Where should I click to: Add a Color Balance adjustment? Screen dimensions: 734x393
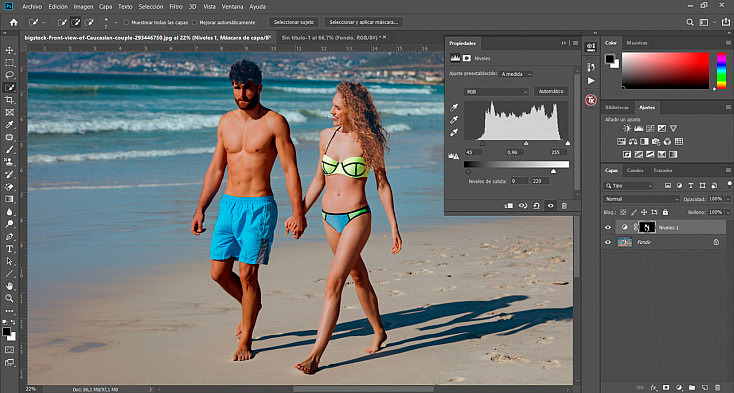(x=633, y=141)
